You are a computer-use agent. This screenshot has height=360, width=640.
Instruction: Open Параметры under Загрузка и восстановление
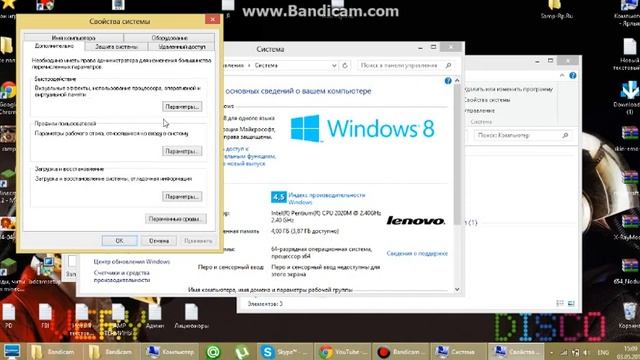[182, 196]
